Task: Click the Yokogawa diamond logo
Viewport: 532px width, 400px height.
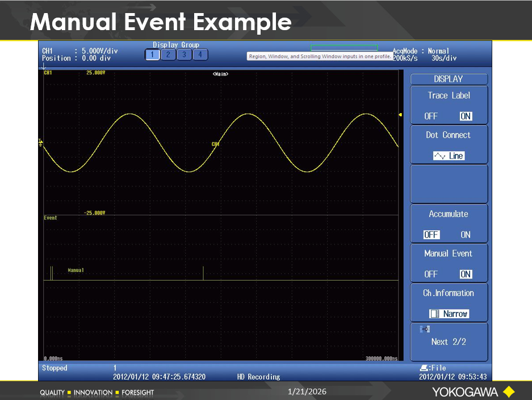Action: [508, 391]
